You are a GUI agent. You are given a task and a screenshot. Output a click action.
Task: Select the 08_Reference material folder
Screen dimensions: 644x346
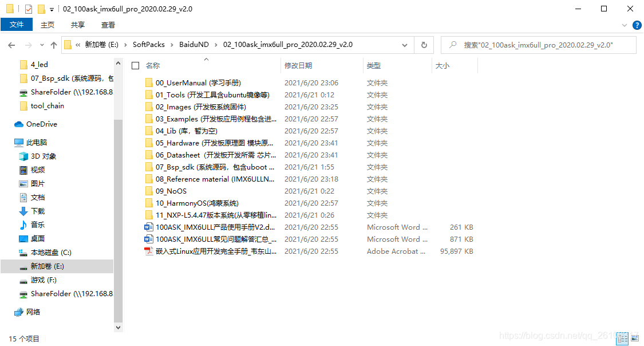pyautogui.click(x=210, y=179)
